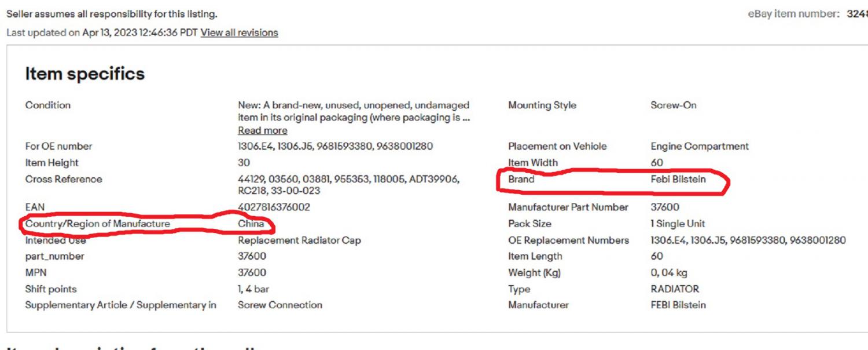
Task: Click the Country/Region of Manufacture label
Action: (x=97, y=223)
